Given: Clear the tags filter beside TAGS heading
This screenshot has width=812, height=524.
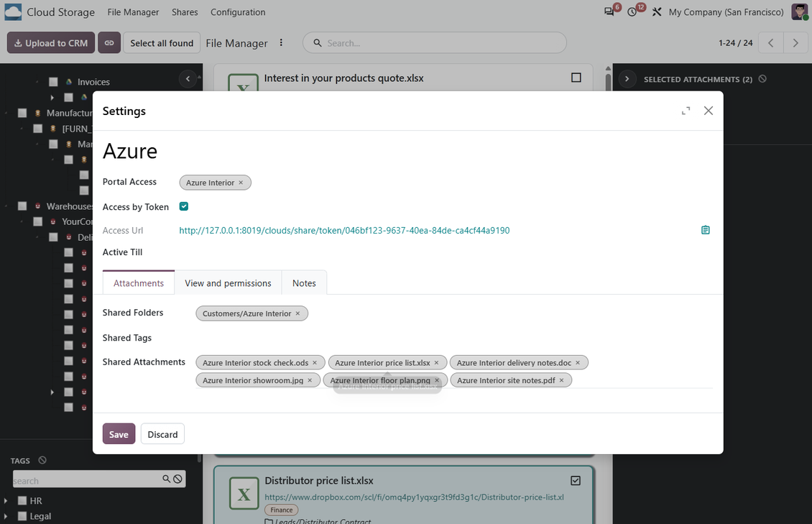Looking at the screenshot, I should (x=42, y=460).
